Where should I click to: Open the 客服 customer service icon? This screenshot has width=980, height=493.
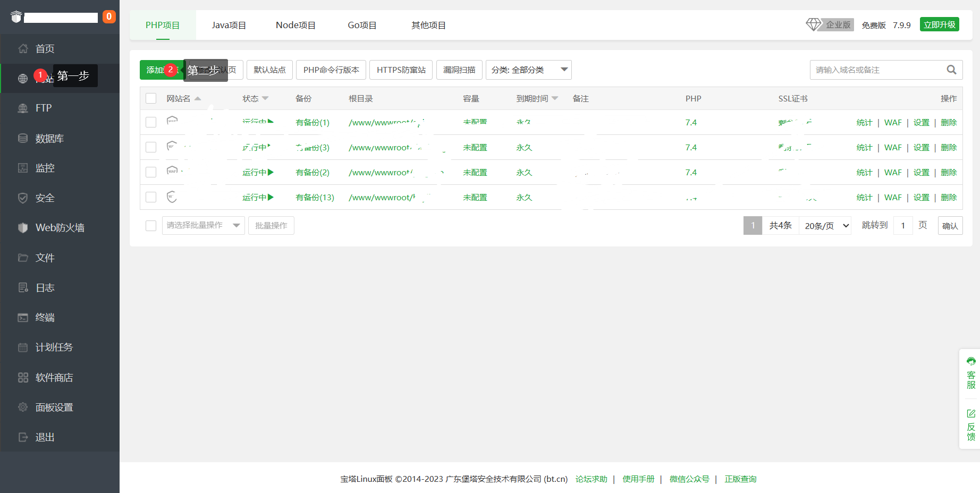coord(971,361)
